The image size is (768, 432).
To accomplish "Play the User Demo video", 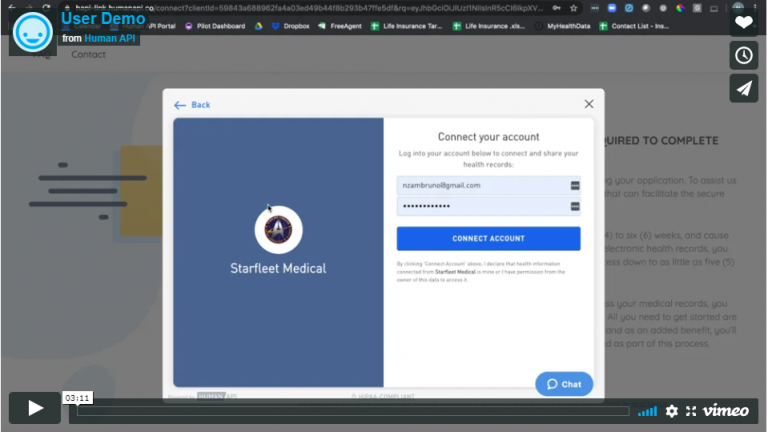I will click(x=35, y=408).
